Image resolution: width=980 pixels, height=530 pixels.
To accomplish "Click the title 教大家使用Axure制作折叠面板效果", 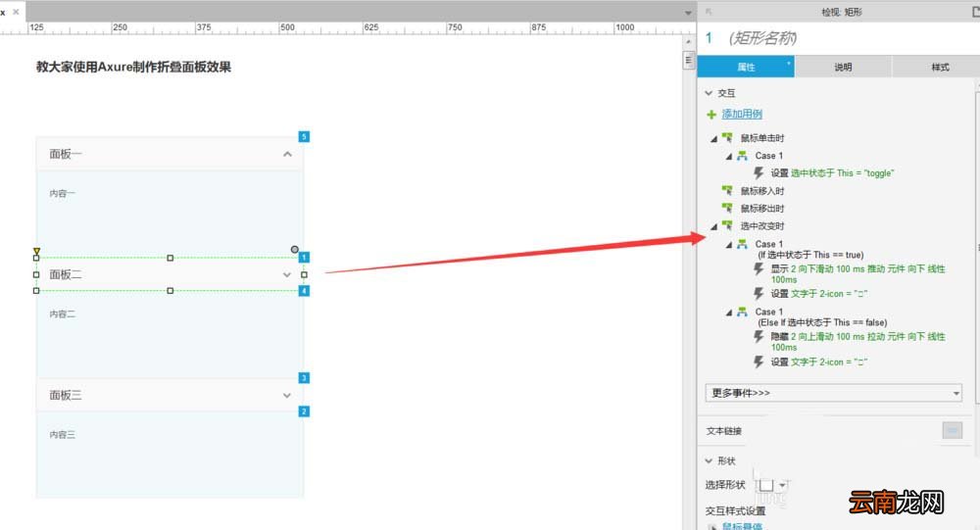I will click(x=133, y=67).
